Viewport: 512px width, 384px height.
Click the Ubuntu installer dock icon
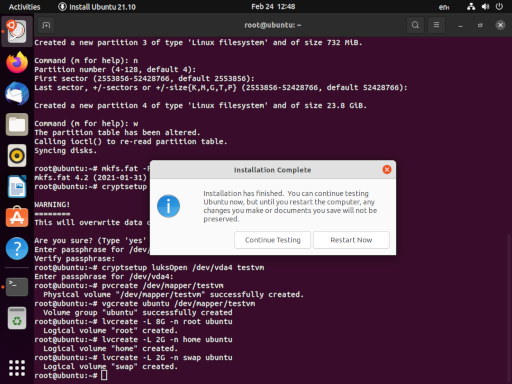pyautogui.click(x=17, y=31)
